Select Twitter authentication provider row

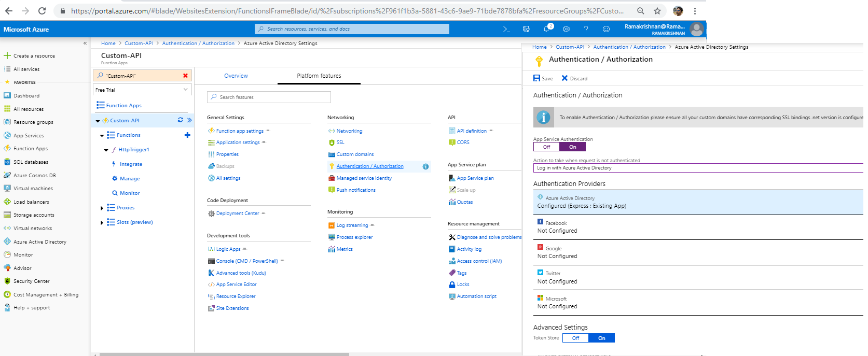click(x=698, y=278)
